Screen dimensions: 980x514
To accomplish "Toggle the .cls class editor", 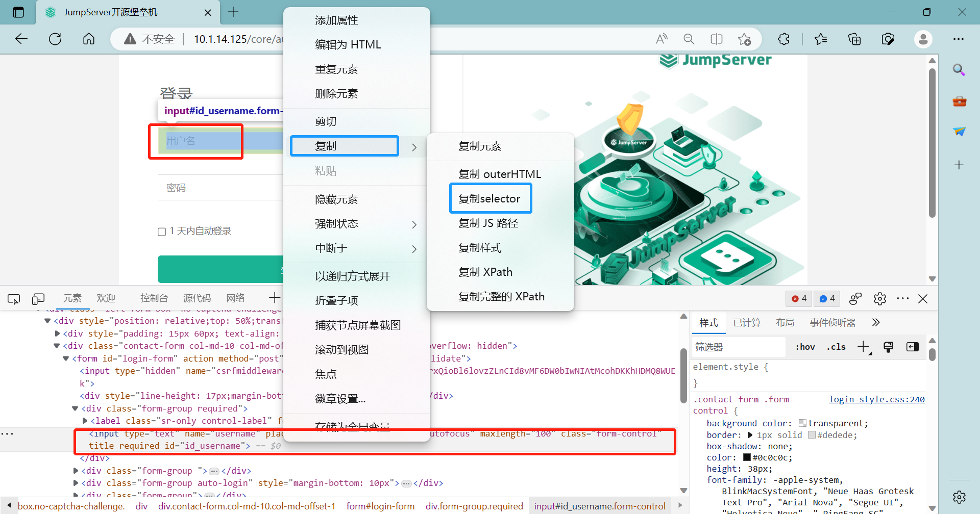I will [x=836, y=347].
